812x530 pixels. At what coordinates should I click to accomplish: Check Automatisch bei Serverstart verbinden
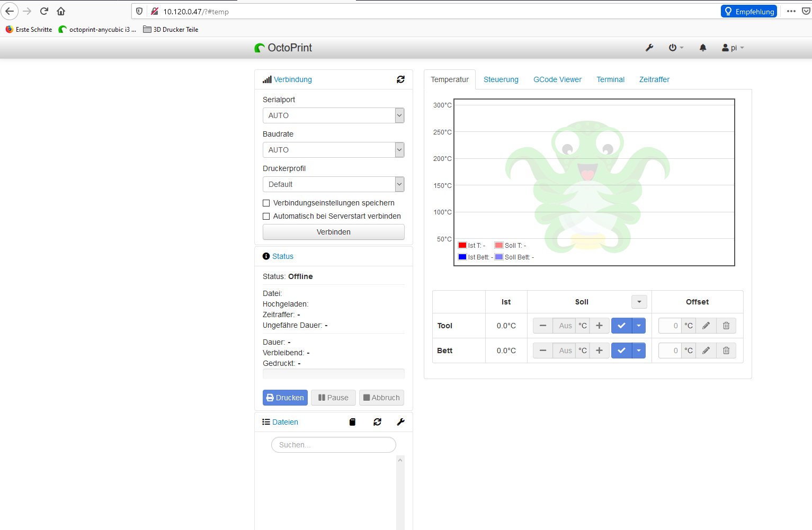click(x=266, y=216)
